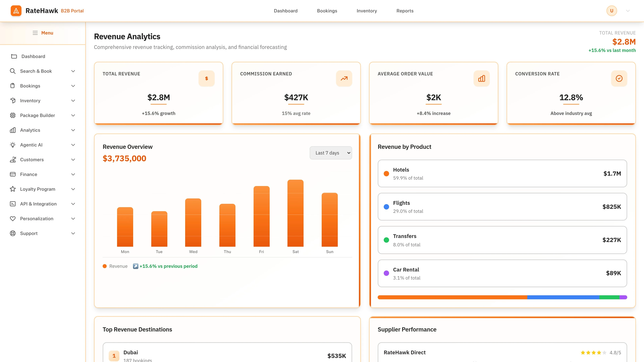The height and width of the screenshot is (362, 644).
Task: Click the trend arrow icon on Commission Earned
Action: [x=344, y=78]
